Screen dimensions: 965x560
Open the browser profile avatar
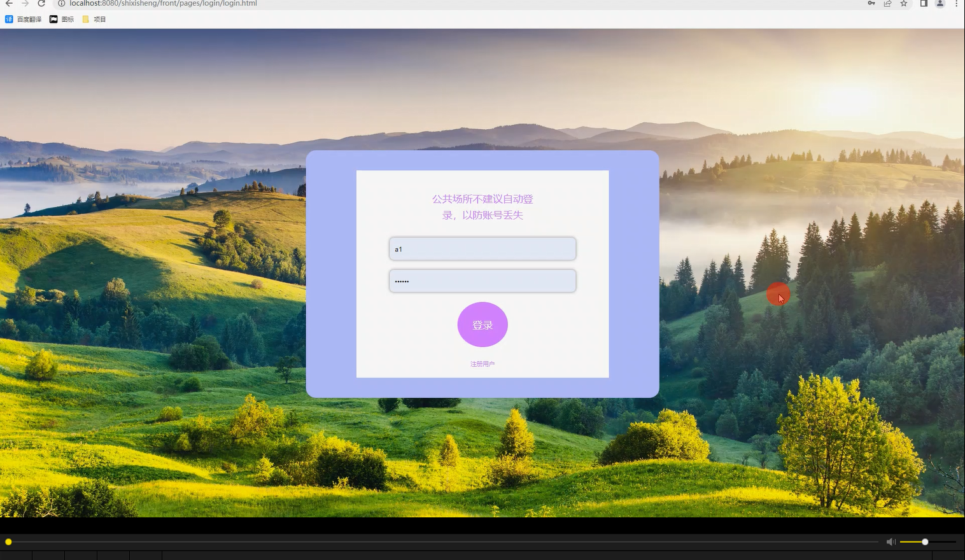point(940,3)
